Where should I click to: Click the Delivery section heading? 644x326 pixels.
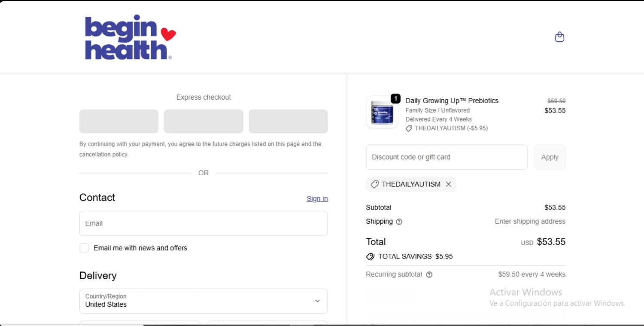(98, 276)
